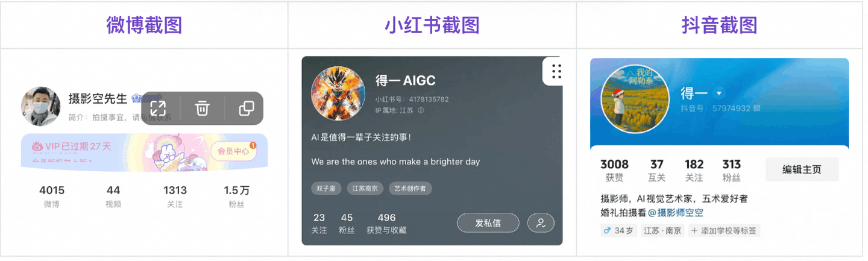Click the 艺术创作者 tag
868x261 pixels.
point(410,188)
